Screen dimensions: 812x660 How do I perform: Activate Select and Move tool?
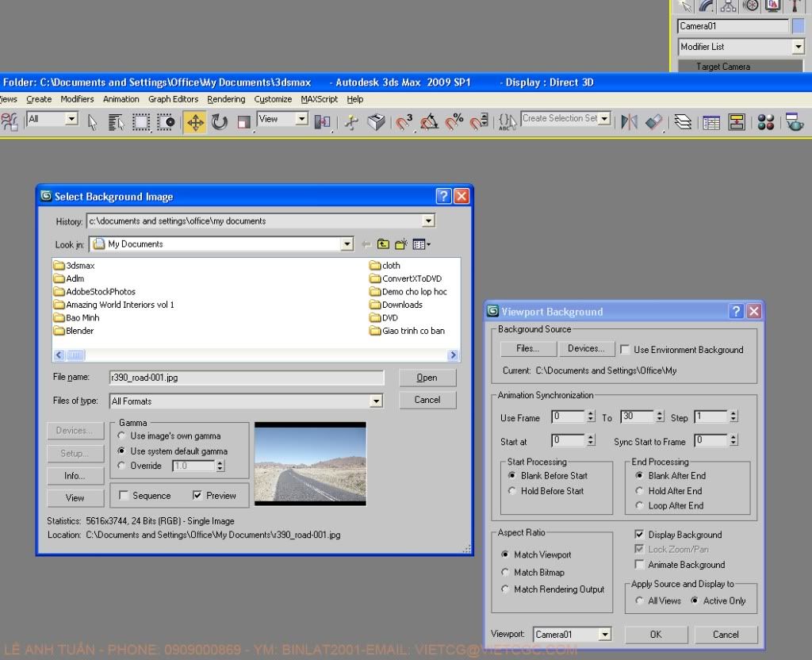tap(195, 122)
